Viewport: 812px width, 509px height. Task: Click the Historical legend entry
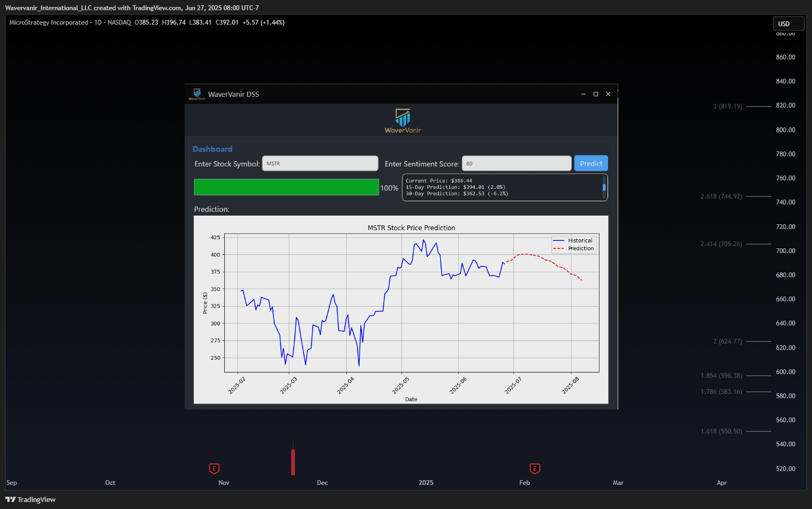573,241
